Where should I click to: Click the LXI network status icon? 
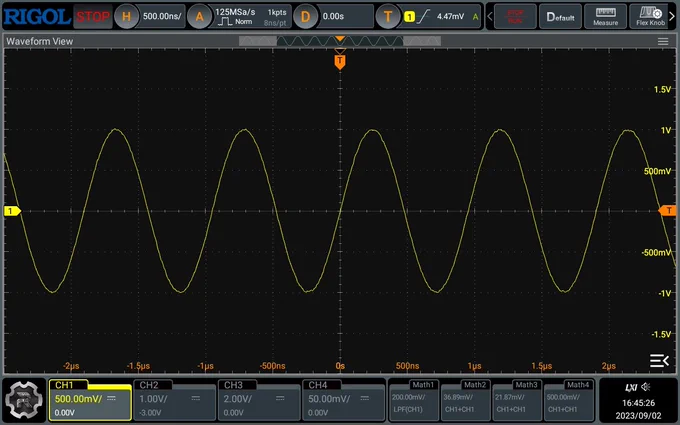(x=631, y=387)
